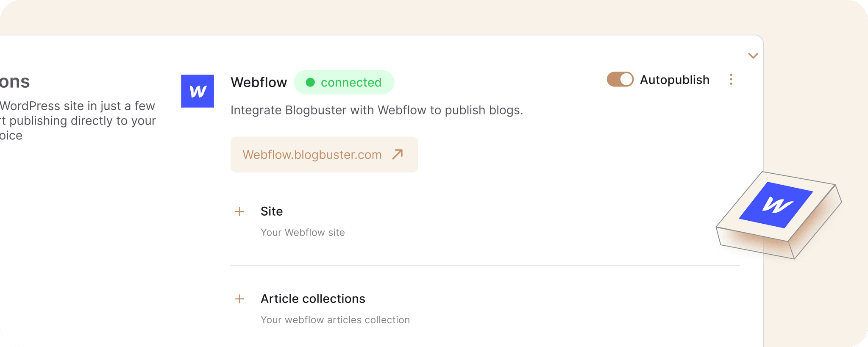This screenshot has height=347, width=868.
Task: Click the green dot in the connected badge
Action: click(311, 82)
